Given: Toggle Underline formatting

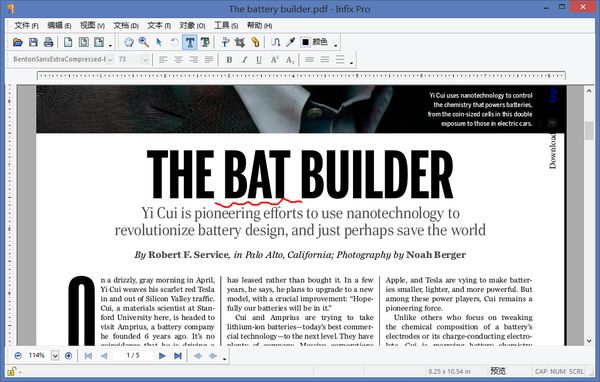Looking at the screenshot, I should (259, 60).
